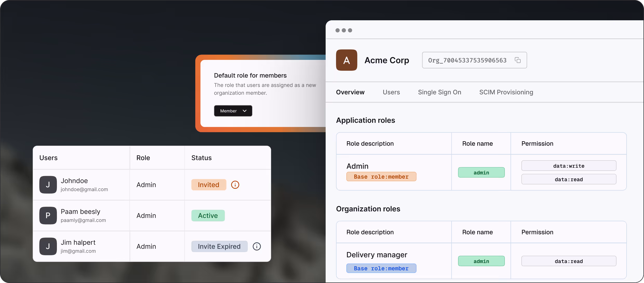Image resolution: width=644 pixels, height=283 pixels.
Task: Open the Users tab
Action: 391,92
